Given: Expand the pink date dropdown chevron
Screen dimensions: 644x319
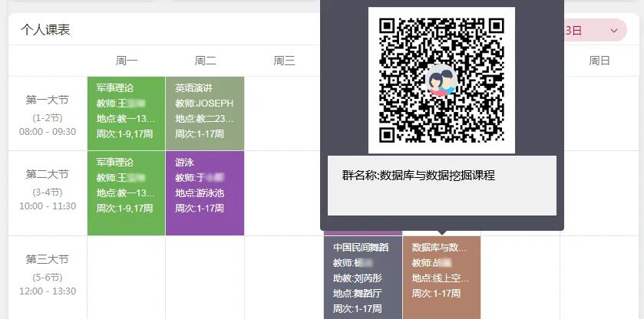Looking at the screenshot, I should 613,30.
